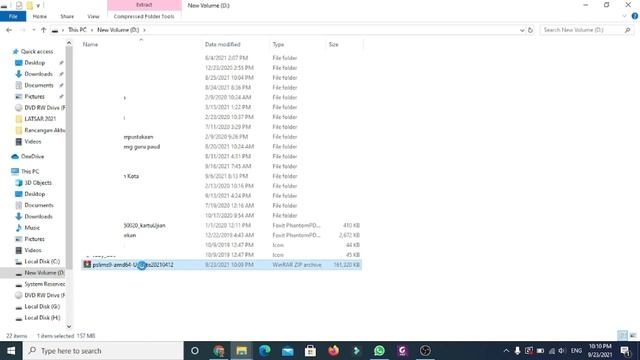This screenshot has width=640, height=360.
Task: Open the volume tray icon
Action: 562,351
